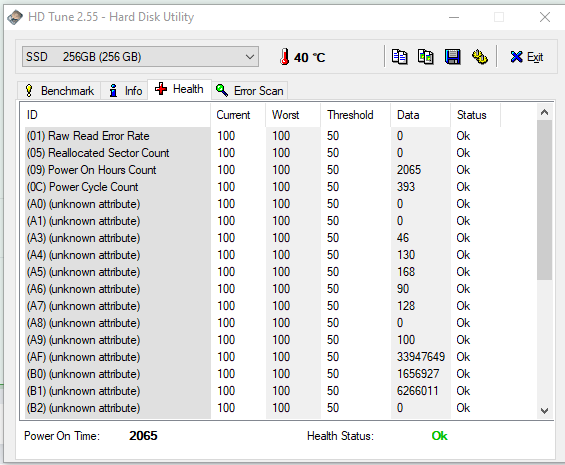Click the Exit button
Image resolution: width=565 pixels, height=465 pixels.
(526, 57)
